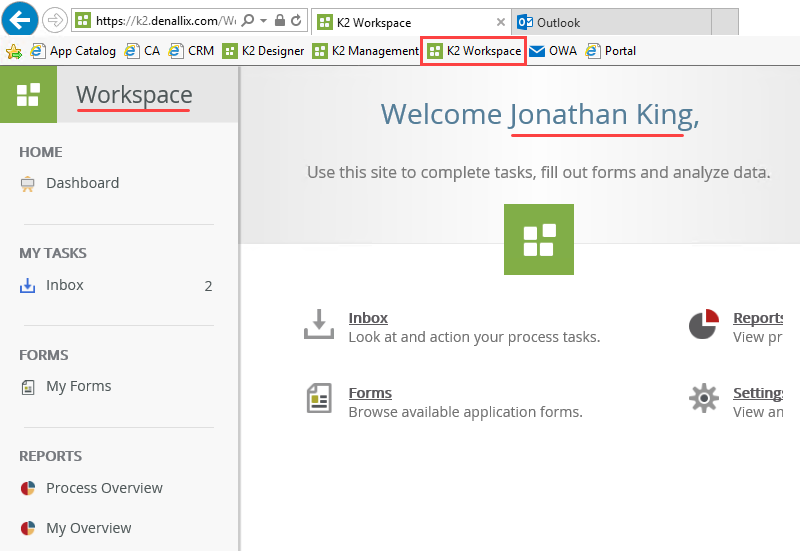This screenshot has width=800, height=551.
Task: Open My Overview report
Action: (x=89, y=528)
